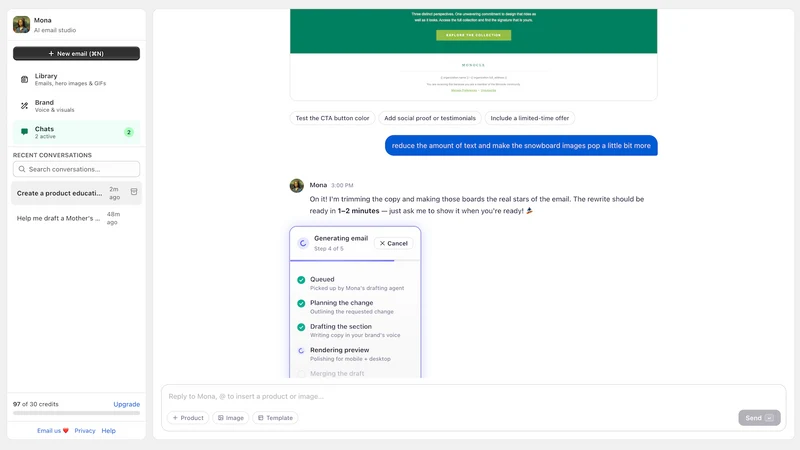Image resolution: width=800 pixels, height=450 pixels.
Task: Click the '97 of 30 credits' text
Action: (36, 404)
